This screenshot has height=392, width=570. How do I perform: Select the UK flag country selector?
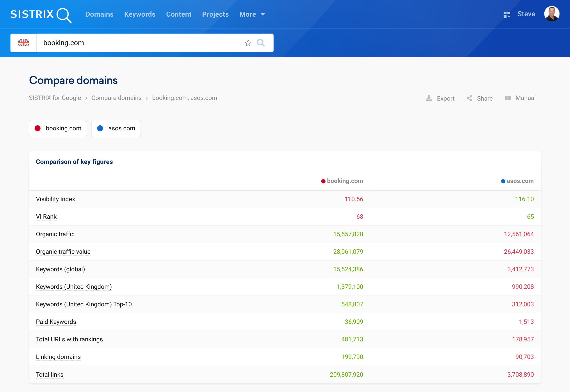pos(24,43)
